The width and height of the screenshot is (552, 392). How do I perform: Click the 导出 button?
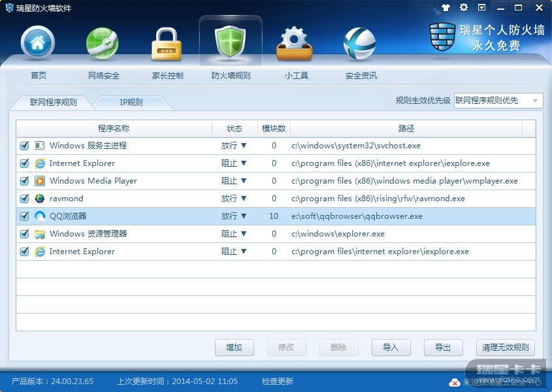point(443,348)
